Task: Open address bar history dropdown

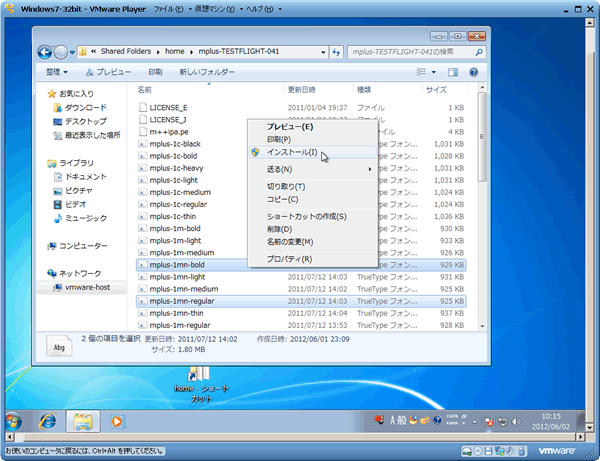Action: [323, 52]
